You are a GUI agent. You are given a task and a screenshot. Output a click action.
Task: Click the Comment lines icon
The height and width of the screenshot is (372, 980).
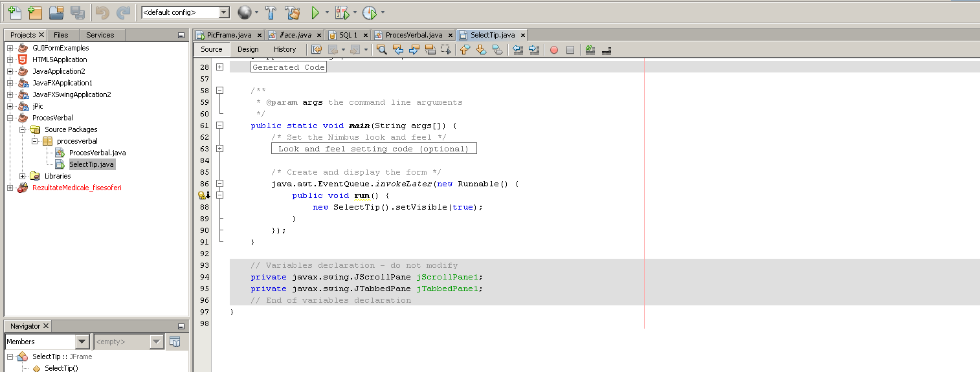pyautogui.click(x=590, y=49)
